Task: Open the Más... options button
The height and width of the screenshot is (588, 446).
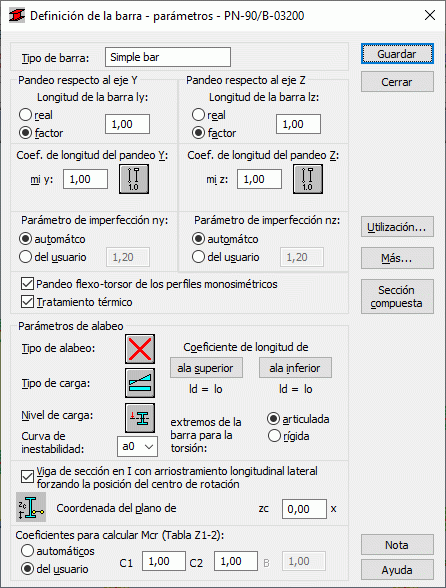Action: pos(397,258)
